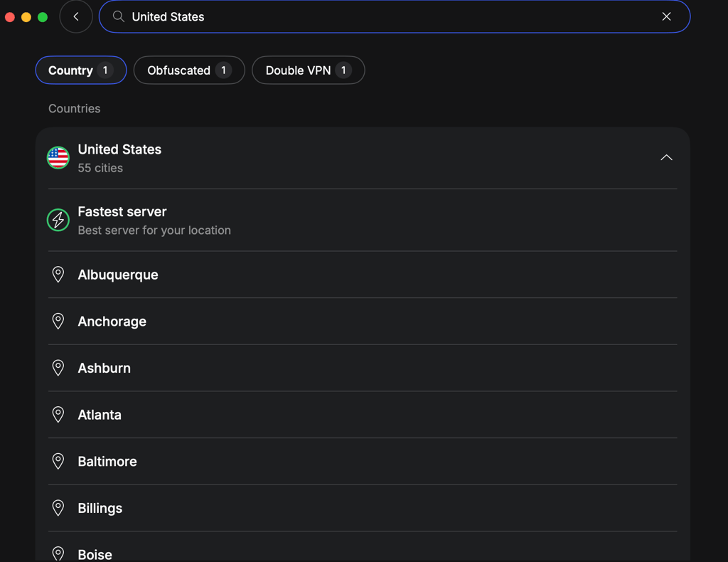Image resolution: width=728 pixels, height=562 pixels.
Task: Click the 55 cities subtitle
Action: (x=100, y=168)
